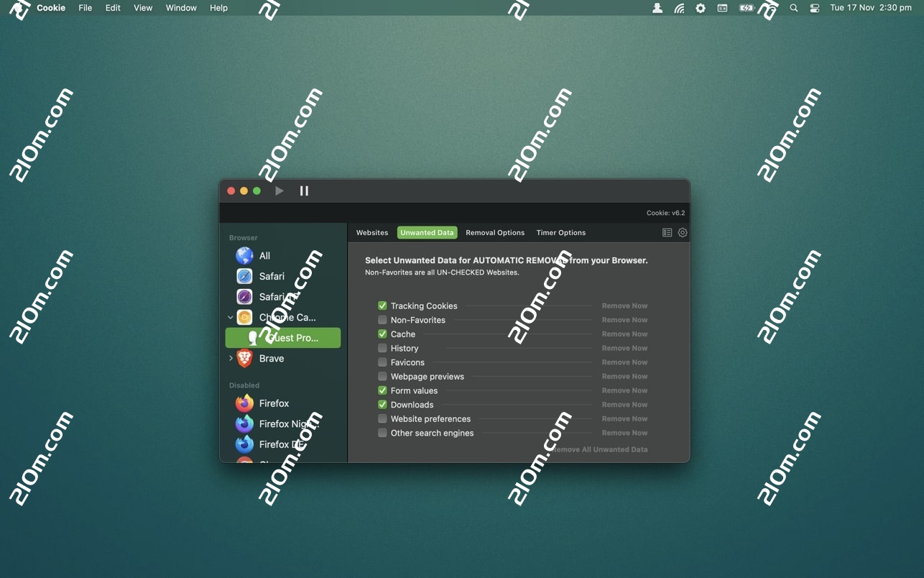Uncheck the Downloads checkbox

[382, 405]
